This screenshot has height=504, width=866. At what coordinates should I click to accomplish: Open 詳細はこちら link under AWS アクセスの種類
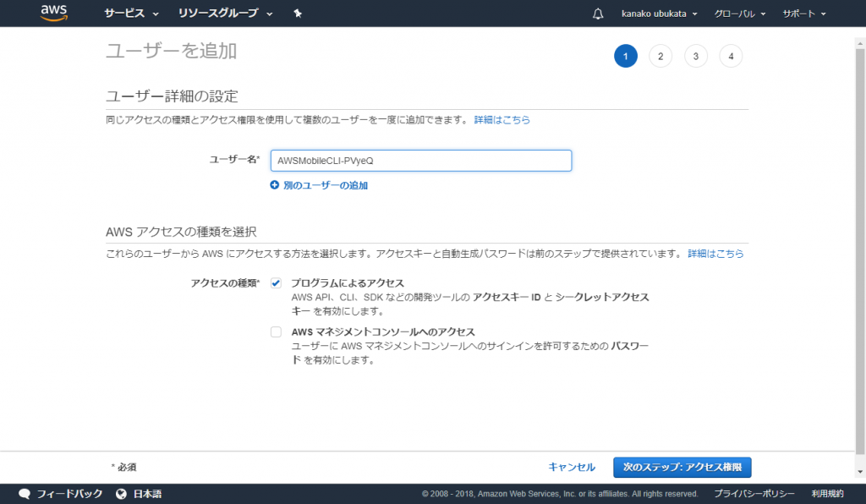[x=715, y=254]
